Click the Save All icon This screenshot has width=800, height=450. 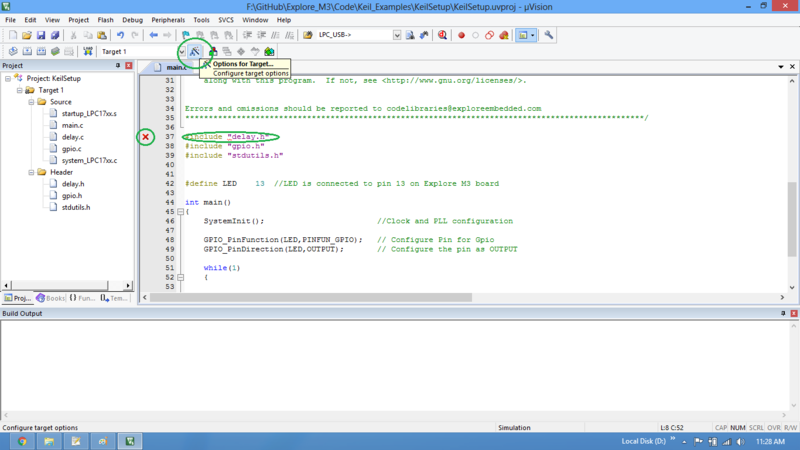click(x=55, y=35)
